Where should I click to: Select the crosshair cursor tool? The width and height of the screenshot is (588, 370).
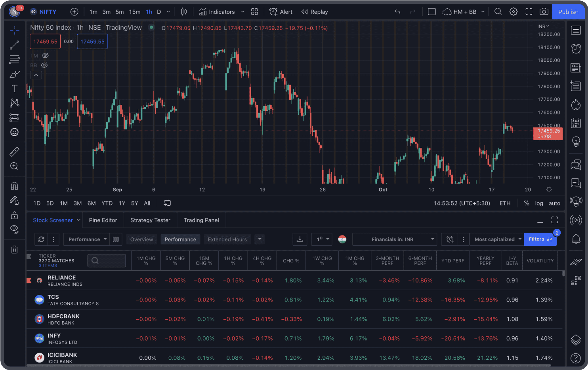click(x=14, y=30)
